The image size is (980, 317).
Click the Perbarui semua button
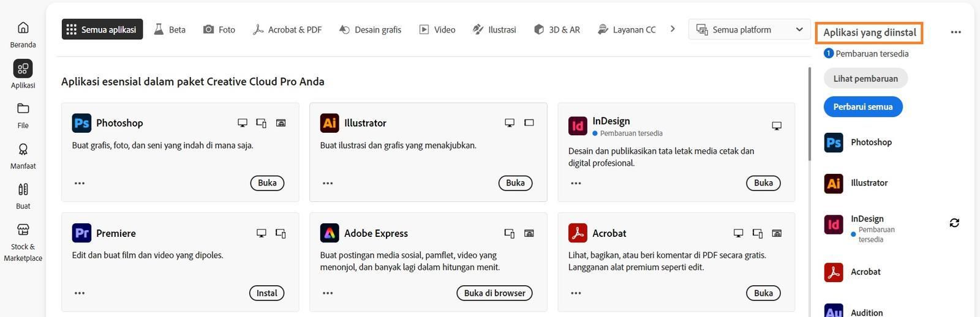click(x=863, y=106)
